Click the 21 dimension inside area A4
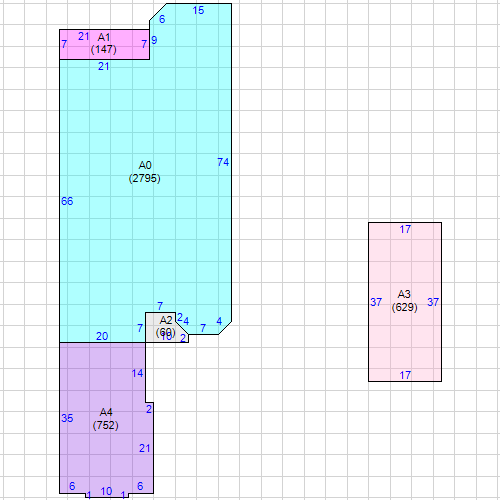 click(x=145, y=448)
